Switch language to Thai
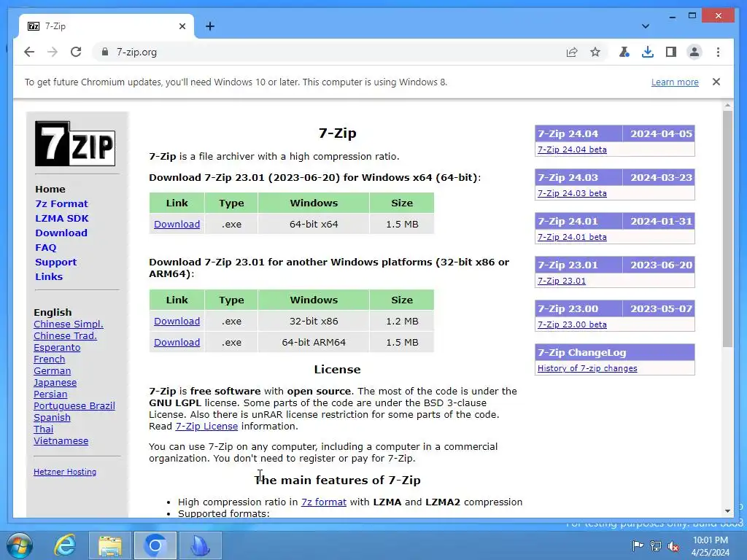 click(x=43, y=429)
